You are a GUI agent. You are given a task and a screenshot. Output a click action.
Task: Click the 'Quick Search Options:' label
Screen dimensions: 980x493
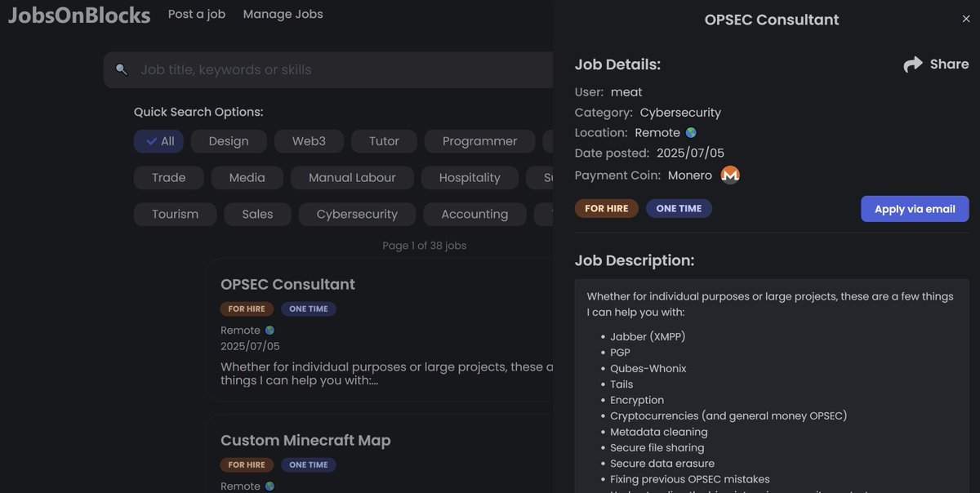[198, 112]
